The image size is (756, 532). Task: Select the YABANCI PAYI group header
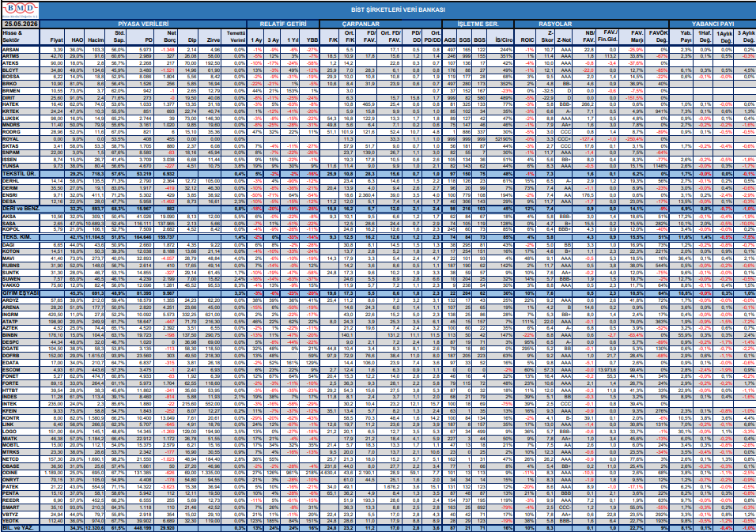coord(713,23)
